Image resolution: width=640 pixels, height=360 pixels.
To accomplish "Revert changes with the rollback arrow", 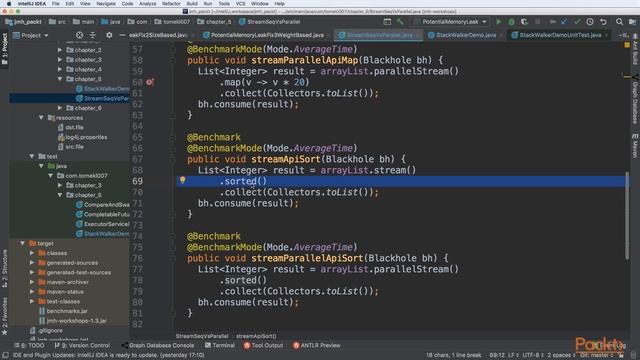I will click(x=603, y=22).
